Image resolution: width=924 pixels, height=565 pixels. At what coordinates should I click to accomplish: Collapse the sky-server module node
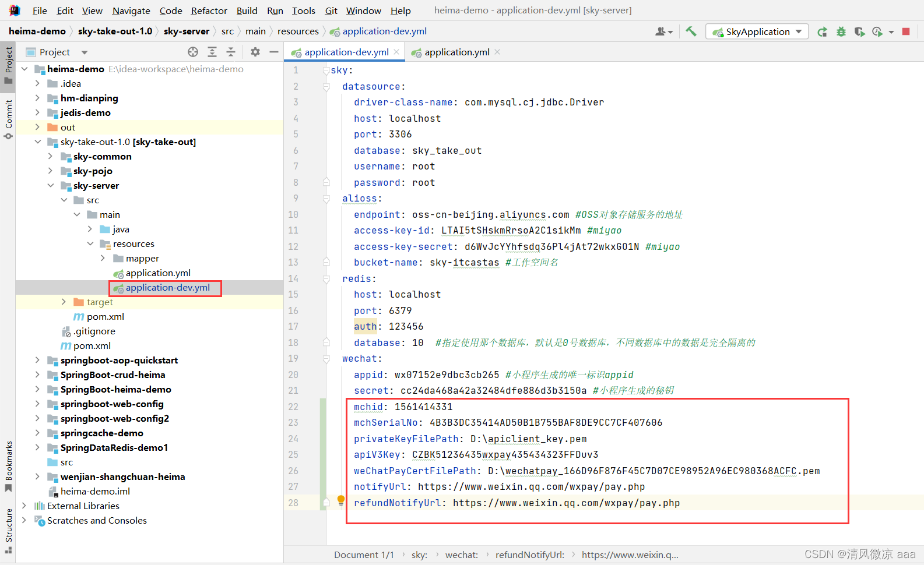click(51, 185)
